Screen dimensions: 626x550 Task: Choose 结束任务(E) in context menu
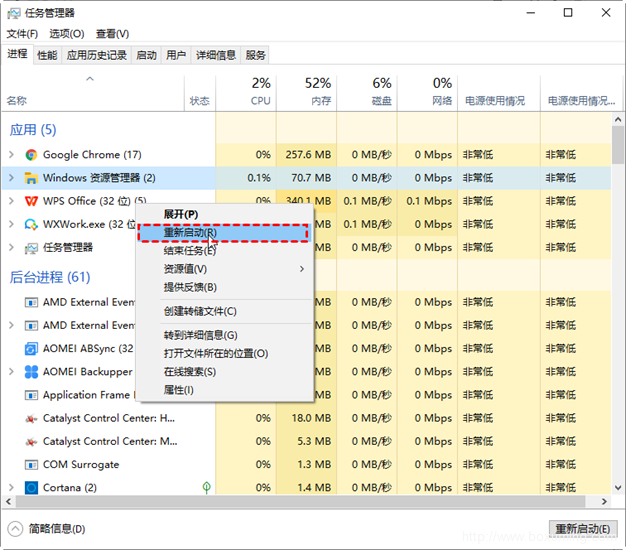(224, 251)
